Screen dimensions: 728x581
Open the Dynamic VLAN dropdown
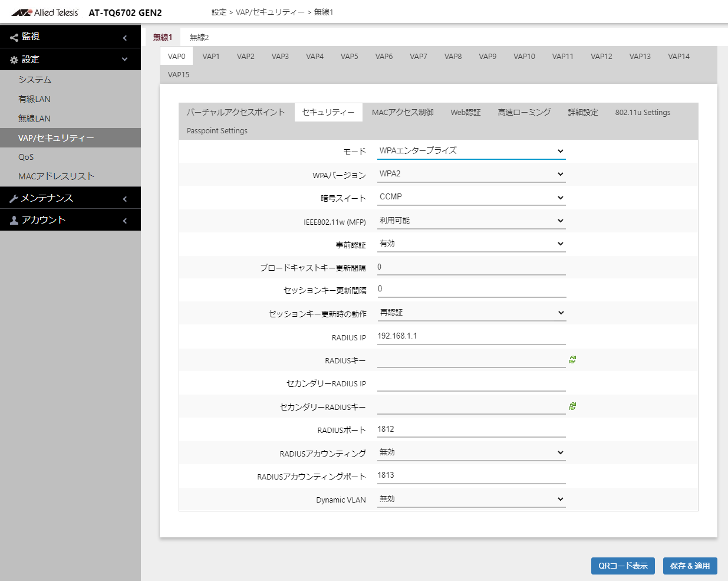(x=472, y=499)
